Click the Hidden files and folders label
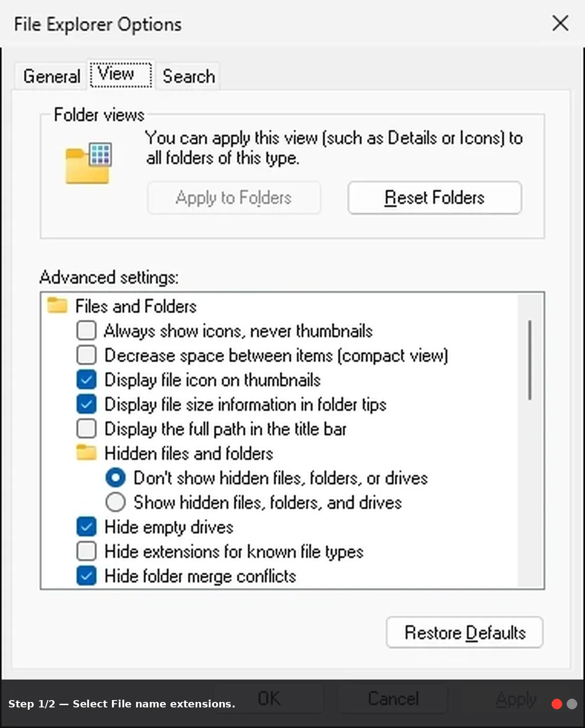Viewport: 585px width, 728px height. tap(189, 453)
